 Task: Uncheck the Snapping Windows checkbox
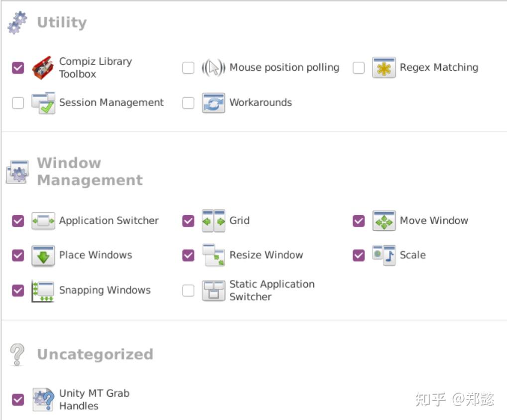[x=17, y=290]
